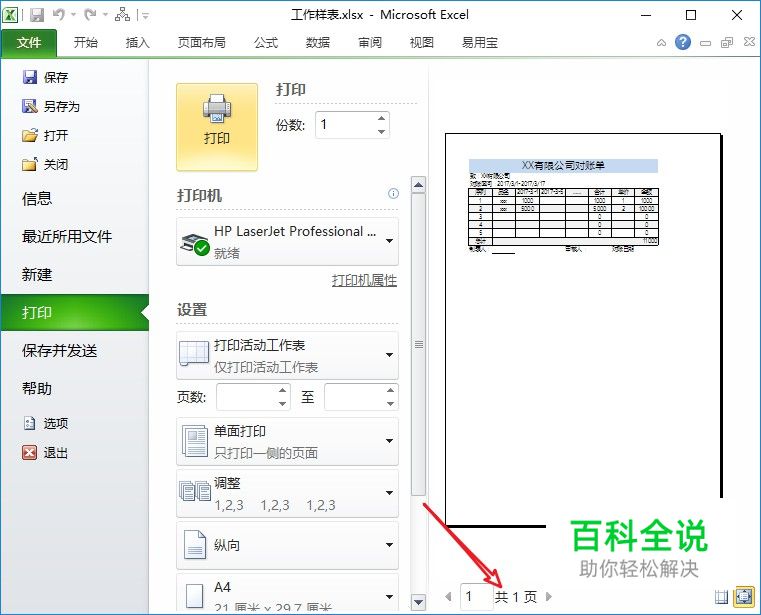Click settings scrollbar up arrow
761x615 pixels.
[x=418, y=184]
